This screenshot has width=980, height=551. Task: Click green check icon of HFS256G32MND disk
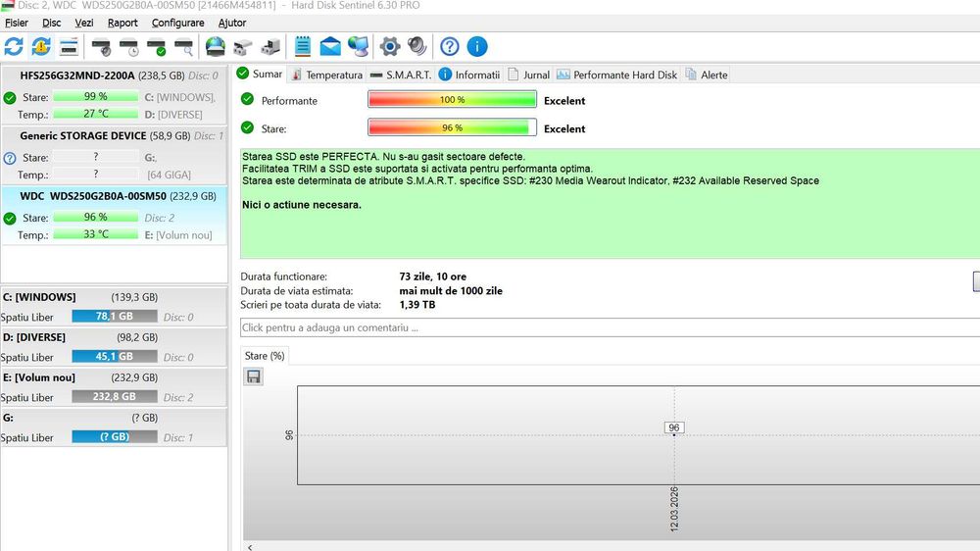tap(10, 98)
